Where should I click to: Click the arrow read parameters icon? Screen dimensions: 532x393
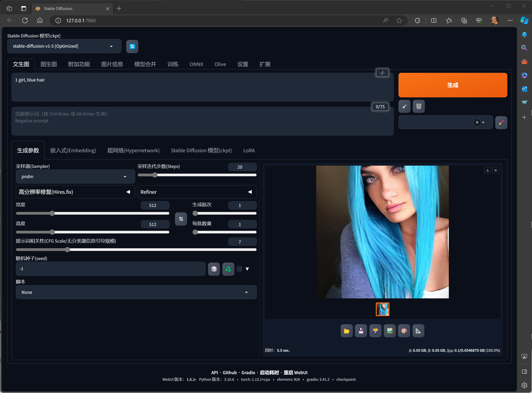tap(404, 106)
